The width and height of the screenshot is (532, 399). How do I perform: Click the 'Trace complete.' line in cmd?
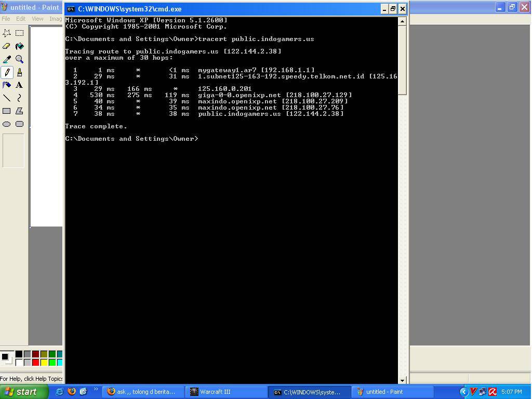pyautogui.click(x=96, y=126)
